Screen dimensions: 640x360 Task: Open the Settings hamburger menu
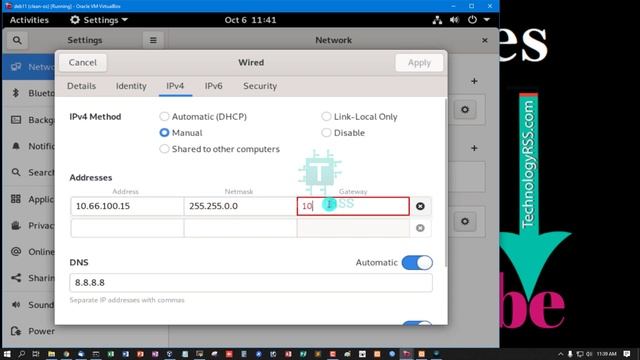[x=153, y=40]
